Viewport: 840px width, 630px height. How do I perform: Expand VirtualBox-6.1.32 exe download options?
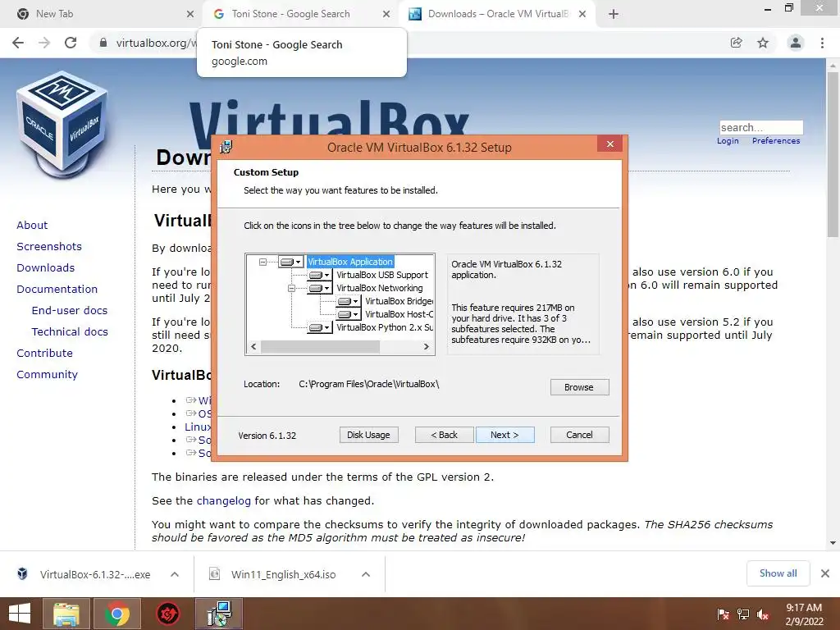pyautogui.click(x=175, y=574)
